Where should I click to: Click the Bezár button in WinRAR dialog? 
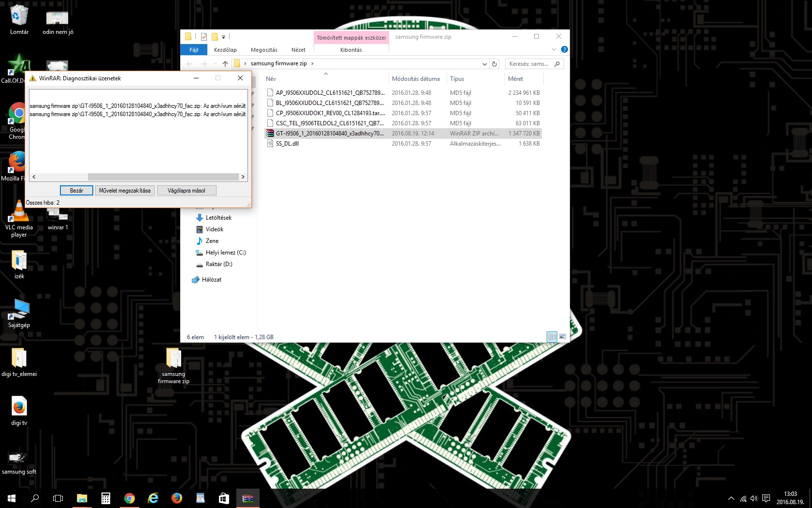[x=76, y=191]
